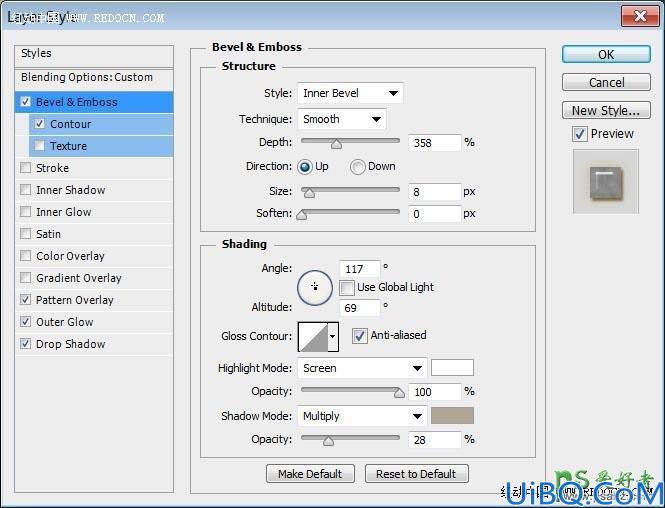Image resolution: width=665 pixels, height=508 pixels.
Task: Click the Size value field showing 8
Action: tap(435, 192)
